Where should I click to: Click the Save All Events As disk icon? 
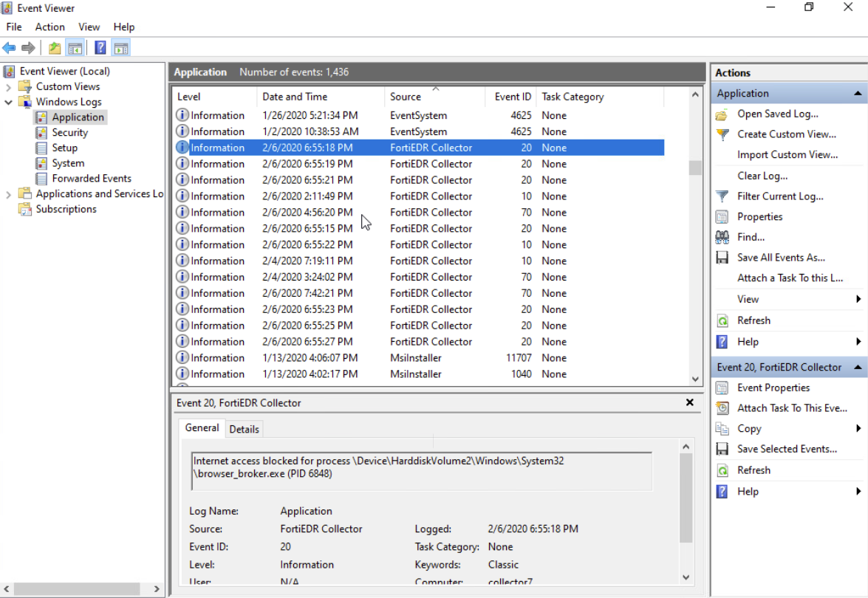pyautogui.click(x=722, y=258)
